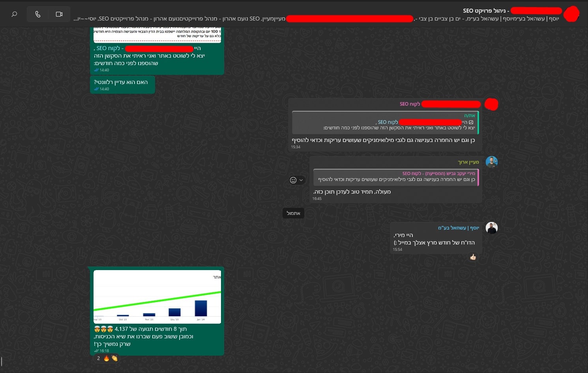This screenshot has height=373, width=588.
Task: Click sender name מעיין ארוך
Action: [x=468, y=162]
